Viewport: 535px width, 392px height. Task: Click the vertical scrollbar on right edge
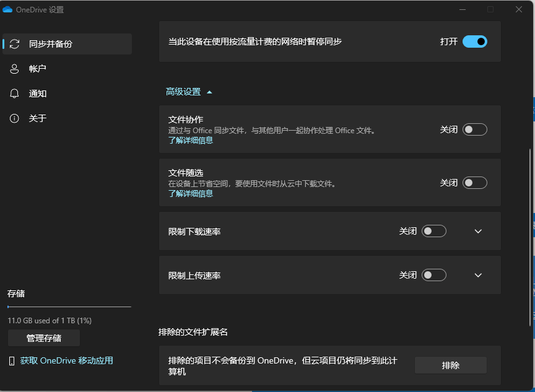(x=530, y=237)
